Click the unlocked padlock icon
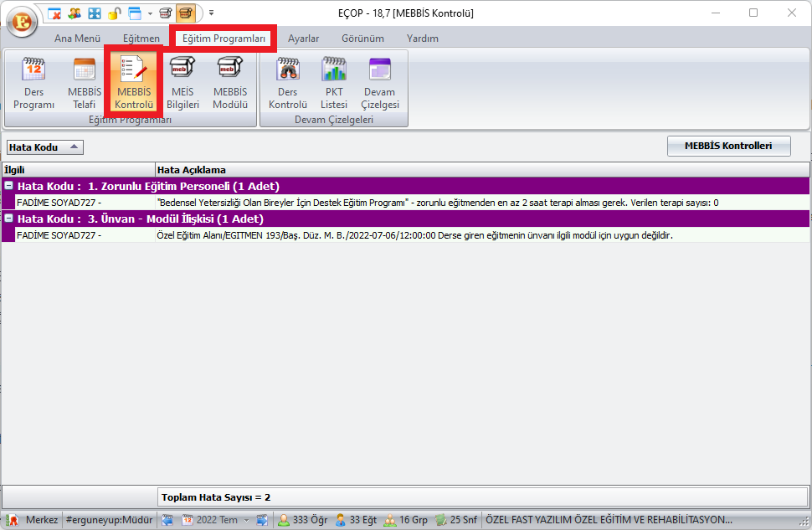This screenshot has height=530, width=812. click(x=114, y=13)
